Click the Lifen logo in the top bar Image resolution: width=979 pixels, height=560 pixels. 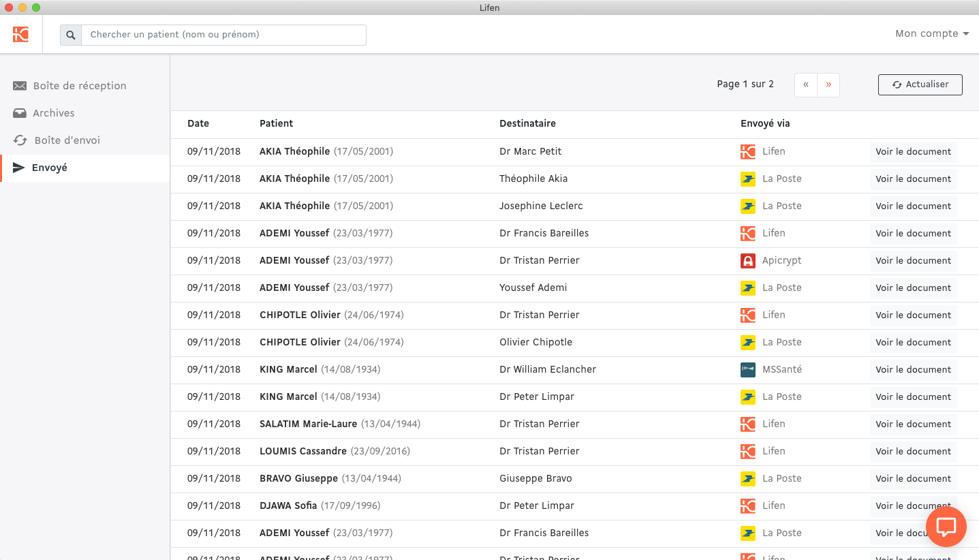coord(20,34)
